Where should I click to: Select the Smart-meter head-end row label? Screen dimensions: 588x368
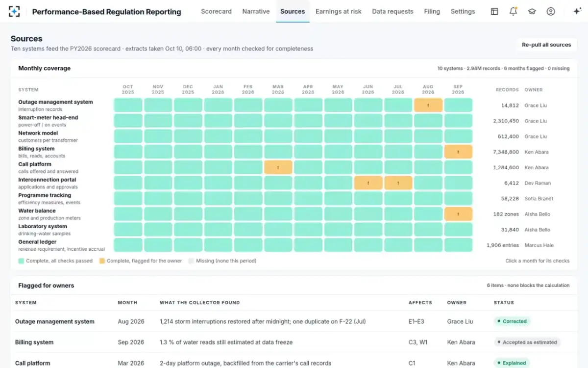pos(48,118)
